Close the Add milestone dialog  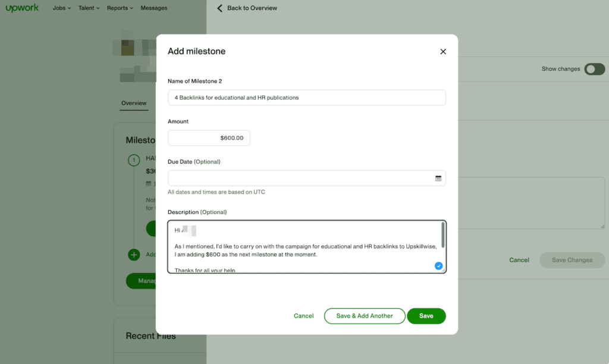(x=443, y=52)
